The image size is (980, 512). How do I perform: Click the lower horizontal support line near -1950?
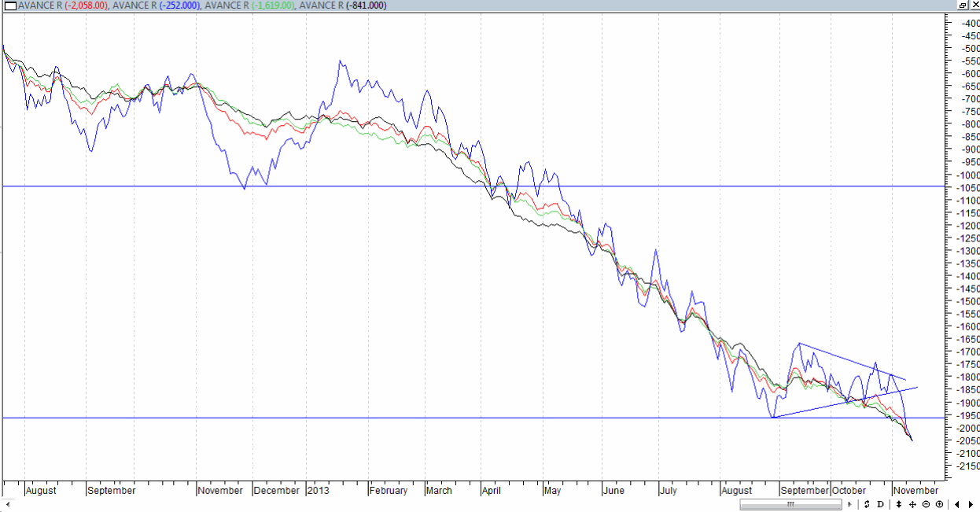393,418
